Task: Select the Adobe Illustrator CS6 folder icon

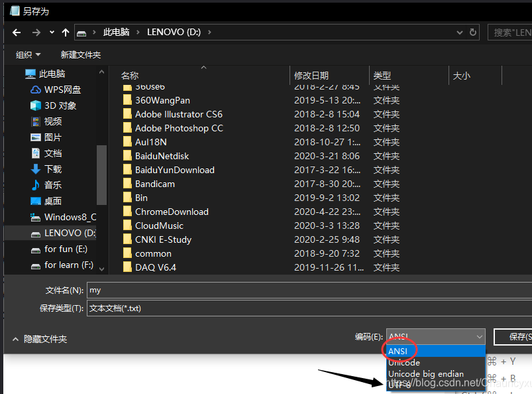Action: click(127, 114)
